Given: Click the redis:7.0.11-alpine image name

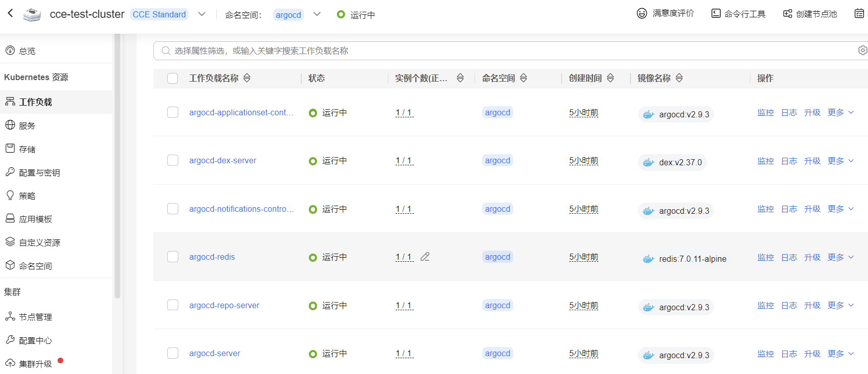Looking at the screenshot, I should pos(693,259).
